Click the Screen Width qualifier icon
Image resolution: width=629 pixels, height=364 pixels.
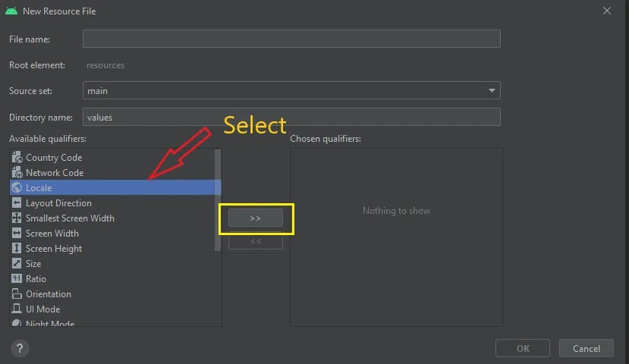pos(17,233)
